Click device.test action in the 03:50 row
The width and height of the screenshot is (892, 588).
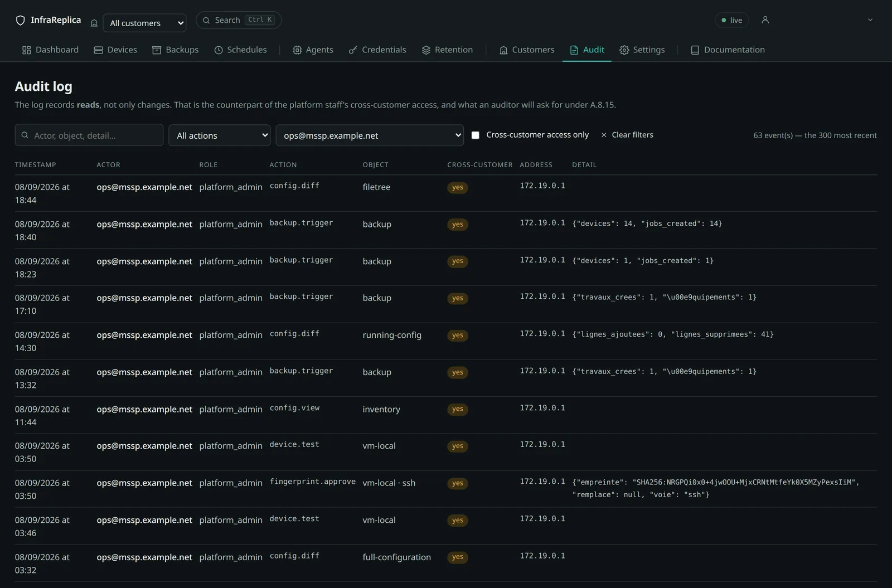294,445
